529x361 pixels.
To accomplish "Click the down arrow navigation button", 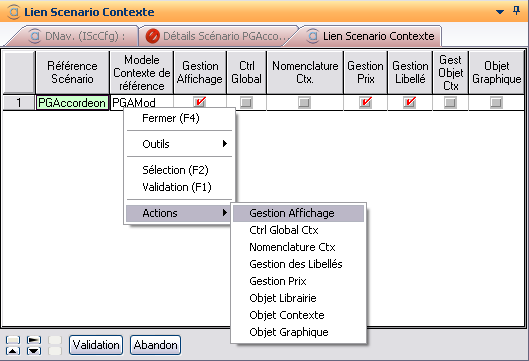I will [x=34, y=351].
